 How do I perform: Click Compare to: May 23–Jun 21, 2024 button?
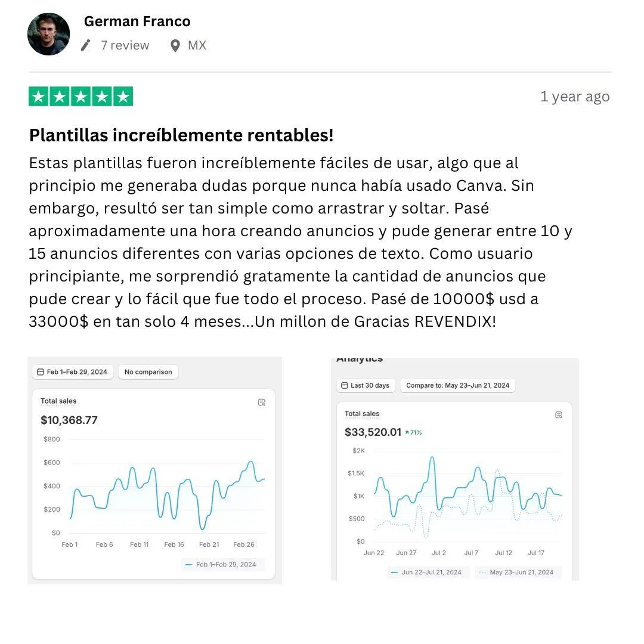(457, 385)
